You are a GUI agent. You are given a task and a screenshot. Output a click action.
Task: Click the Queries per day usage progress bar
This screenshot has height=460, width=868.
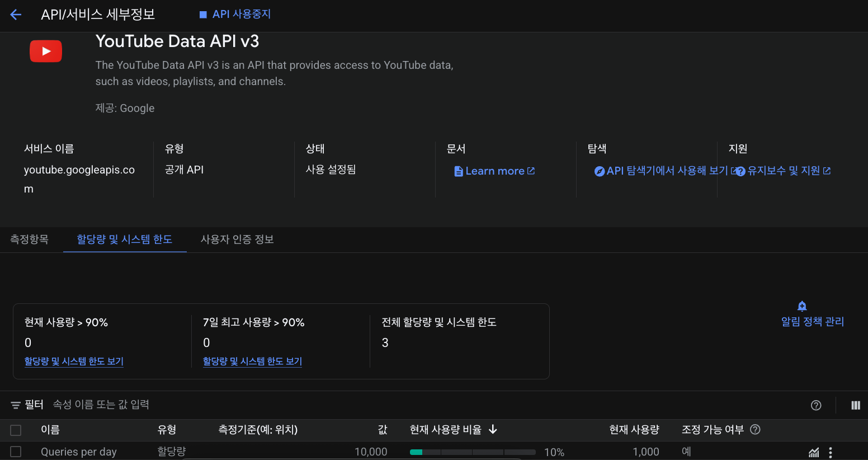pos(473,452)
